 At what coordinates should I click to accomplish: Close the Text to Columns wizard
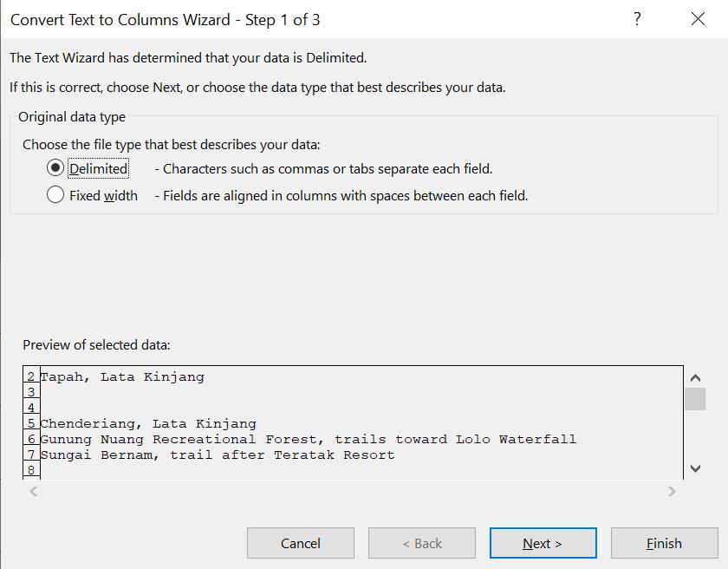click(x=698, y=19)
